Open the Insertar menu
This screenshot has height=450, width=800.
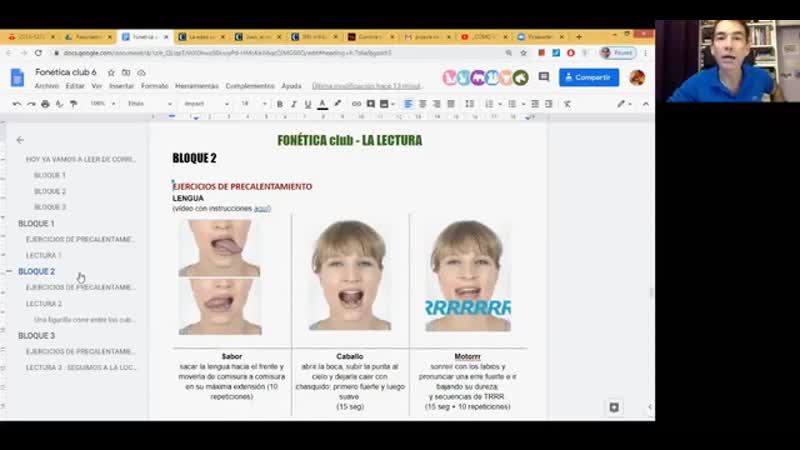coord(121,86)
